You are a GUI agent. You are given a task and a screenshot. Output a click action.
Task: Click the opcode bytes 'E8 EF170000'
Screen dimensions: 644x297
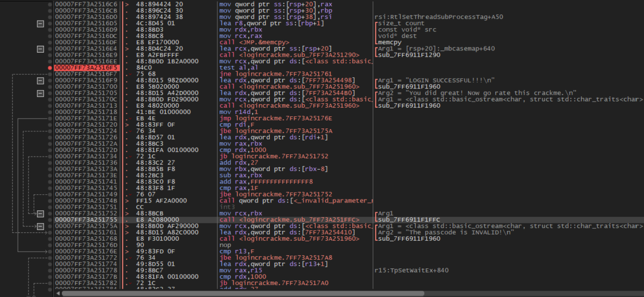(157, 42)
